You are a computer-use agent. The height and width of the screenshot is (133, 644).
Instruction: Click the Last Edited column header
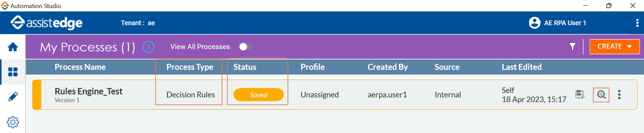[521, 67]
